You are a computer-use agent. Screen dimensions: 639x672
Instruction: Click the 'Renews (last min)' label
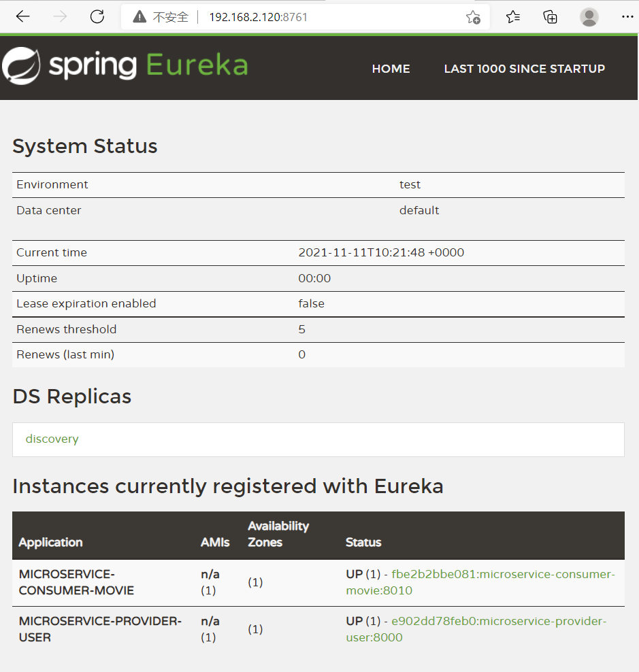pyautogui.click(x=65, y=355)
